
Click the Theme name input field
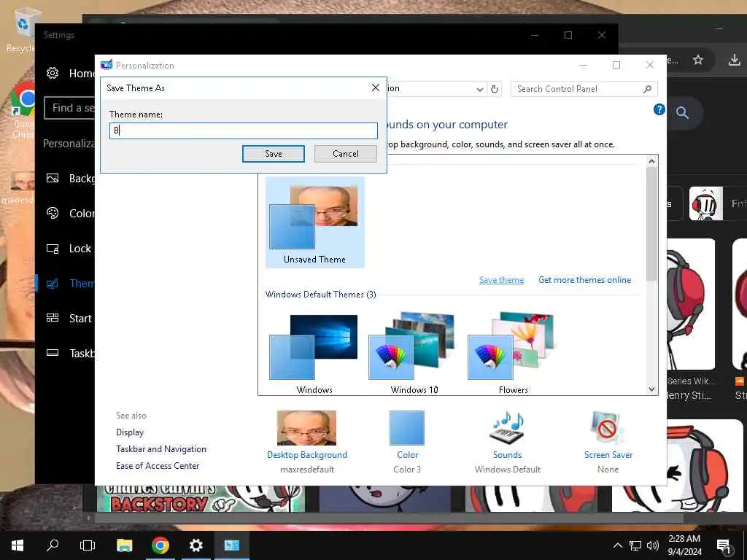pos(244,131)
